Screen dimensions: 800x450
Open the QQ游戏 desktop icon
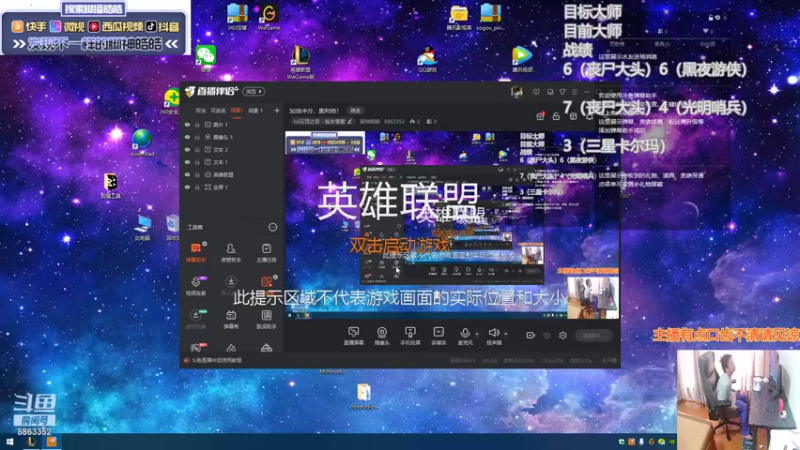coord(428,59)
